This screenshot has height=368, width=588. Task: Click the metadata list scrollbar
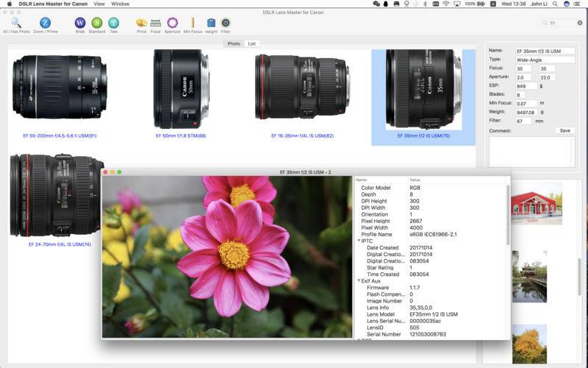[508, 214]
